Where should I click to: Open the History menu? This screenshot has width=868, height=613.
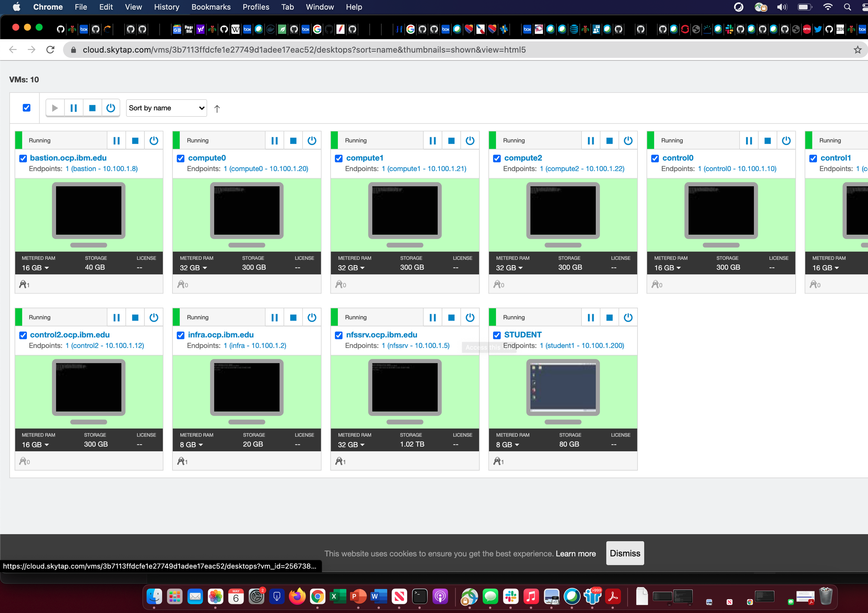[166, 7]
